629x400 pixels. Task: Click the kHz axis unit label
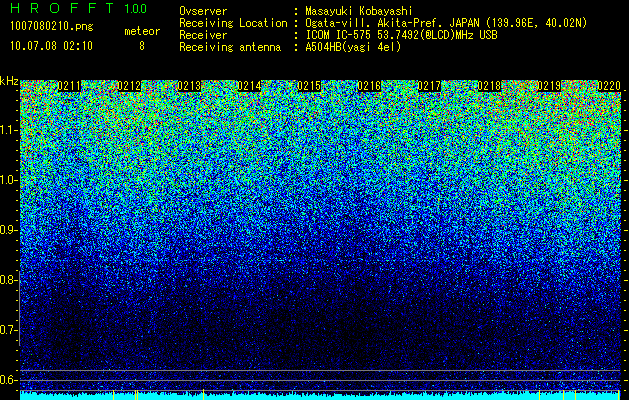[9, 81]
